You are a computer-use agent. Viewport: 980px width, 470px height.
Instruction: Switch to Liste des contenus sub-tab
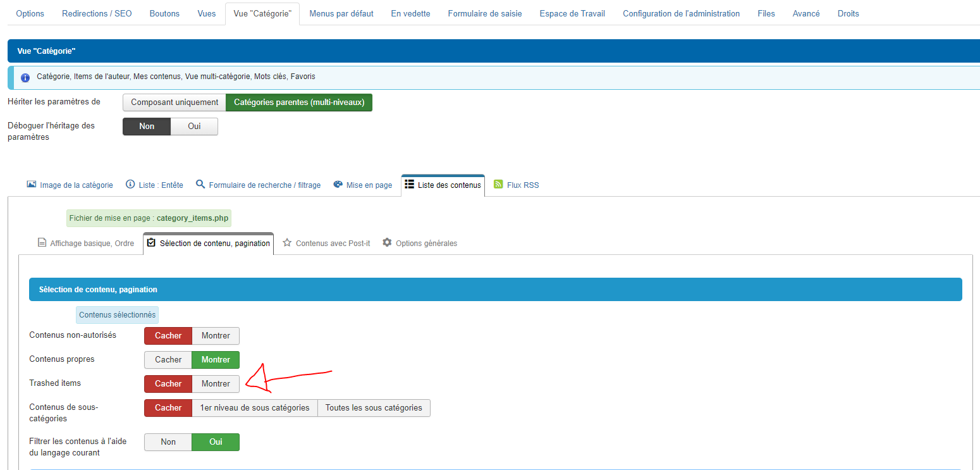[443, 185]
